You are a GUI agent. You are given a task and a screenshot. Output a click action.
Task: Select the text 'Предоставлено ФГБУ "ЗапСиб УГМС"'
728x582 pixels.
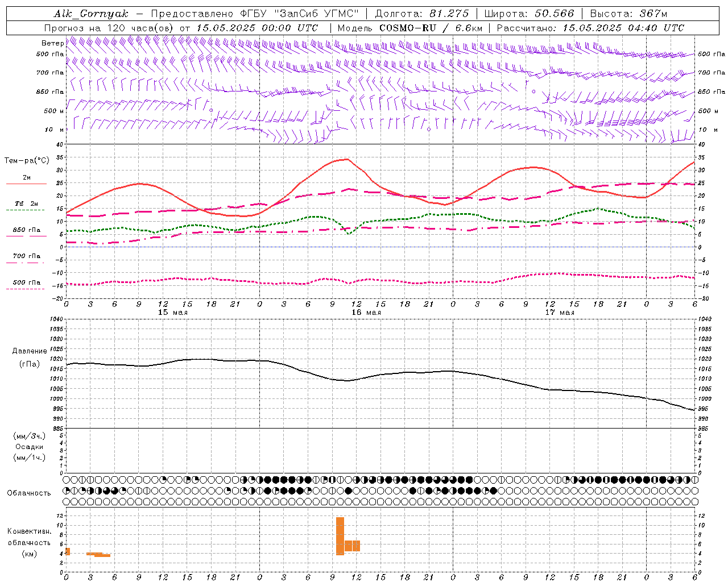tap(255, 14)
